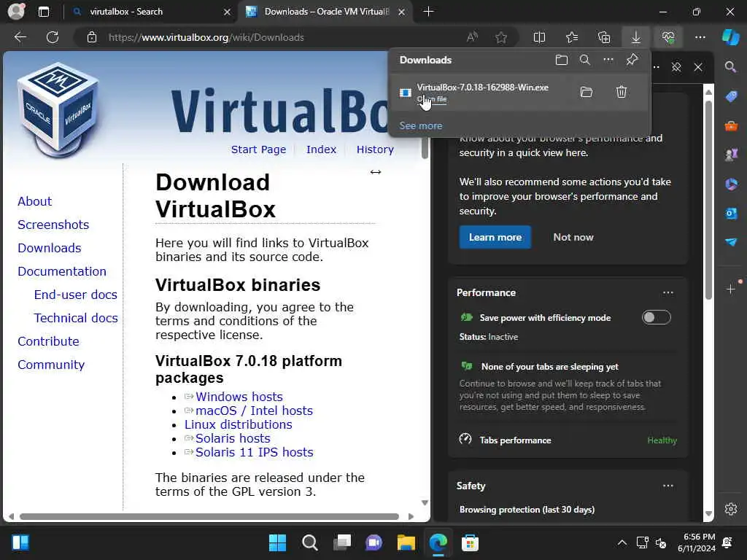This screenshot has width=747, height=560.
Task: Open Microsoft Store from taskbar
Action: [470, 542]
